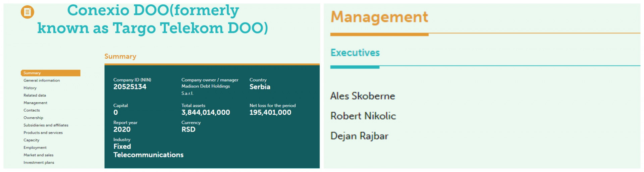The image size is (644, 172).
Task: Open Contacts in the sidebar
Action: point(32,110)
